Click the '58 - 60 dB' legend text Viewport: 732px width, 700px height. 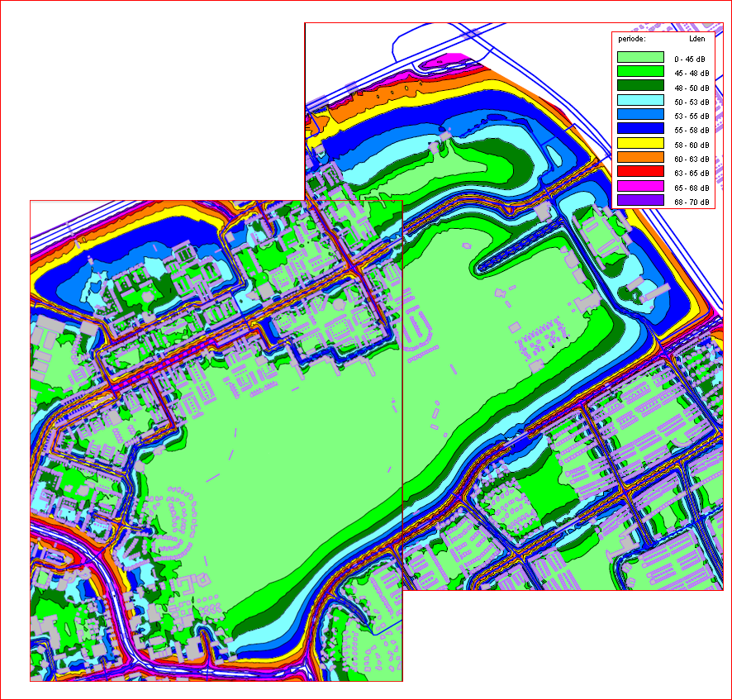[692, 145]
